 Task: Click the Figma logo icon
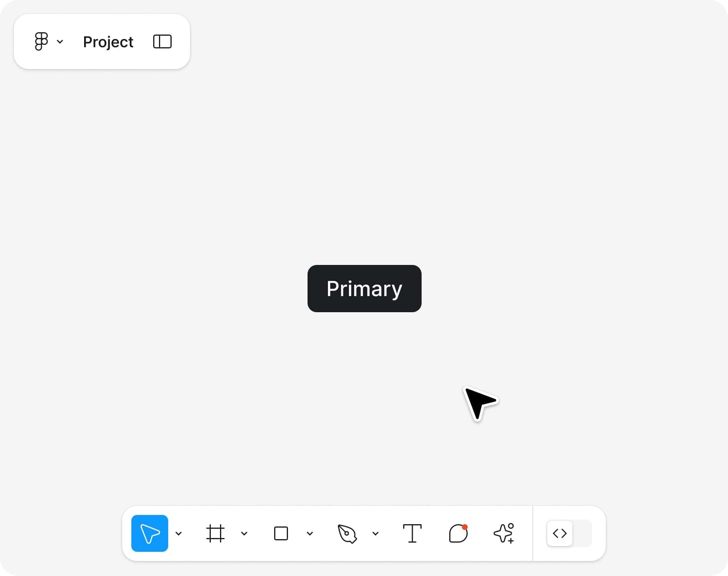click(40, 41)
